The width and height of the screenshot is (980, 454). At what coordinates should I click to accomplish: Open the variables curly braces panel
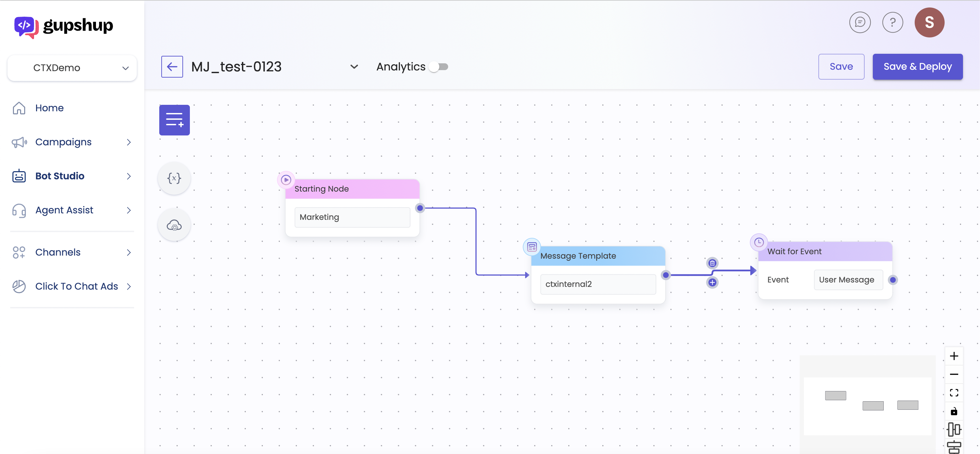[x=174, y=178]
